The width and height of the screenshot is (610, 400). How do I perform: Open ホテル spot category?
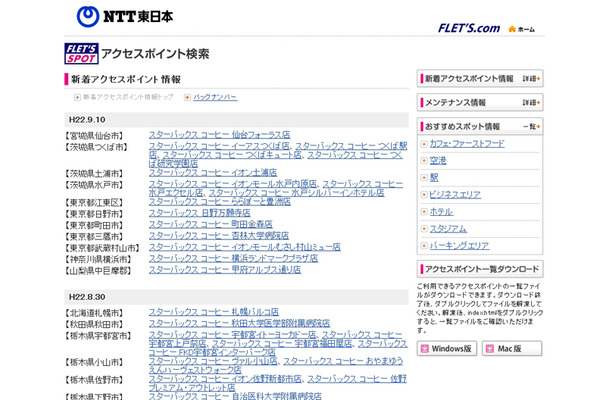coord(441,212)
